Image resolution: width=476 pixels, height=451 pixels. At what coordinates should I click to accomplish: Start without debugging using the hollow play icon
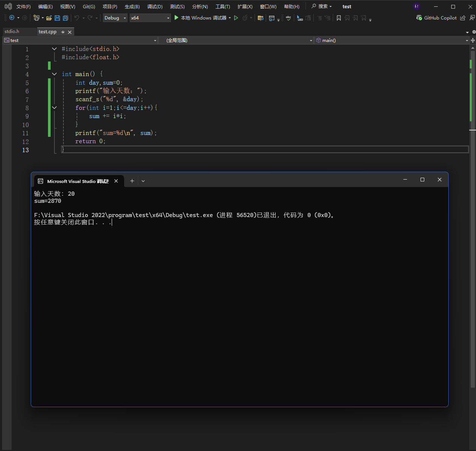click(236, 18)
